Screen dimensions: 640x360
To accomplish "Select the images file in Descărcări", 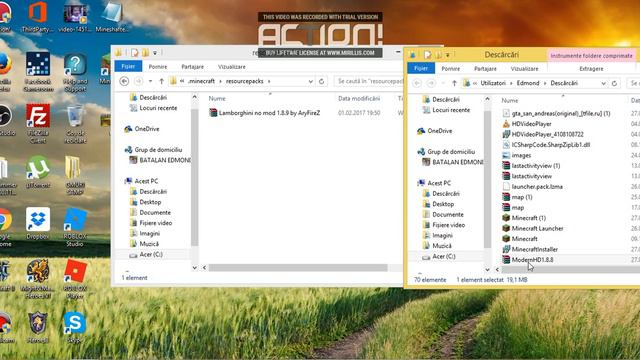I will pyautogui.click(x=517, y=155).
